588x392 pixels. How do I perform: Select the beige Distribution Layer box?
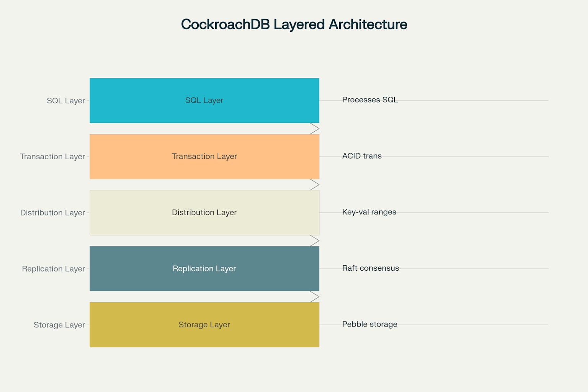click(x=204, y=212)
